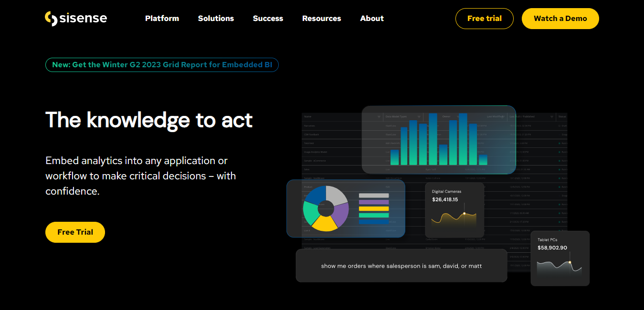Click the Watch a Demo button
The image size is (644, 310).
560,19
